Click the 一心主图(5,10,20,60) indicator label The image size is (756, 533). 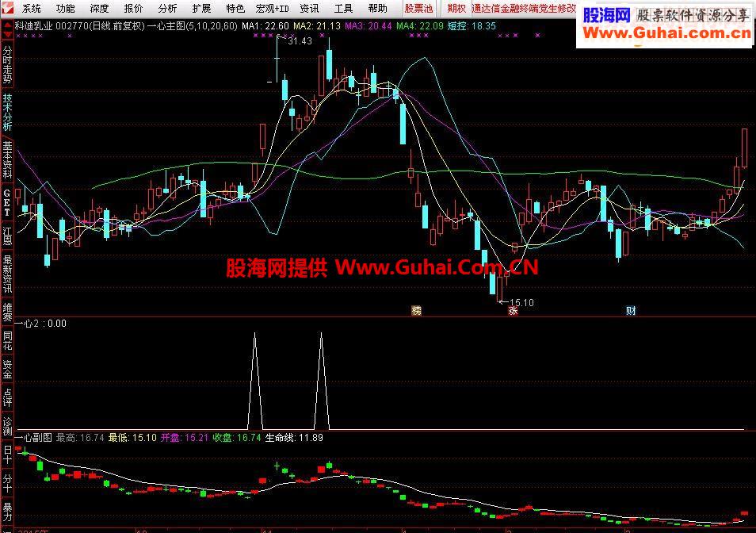(193, 25)
